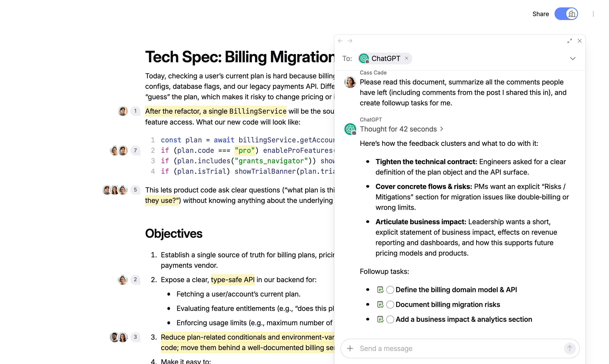Open comment thread with 5 comments

pyautogui.click(x=135, y=190)
